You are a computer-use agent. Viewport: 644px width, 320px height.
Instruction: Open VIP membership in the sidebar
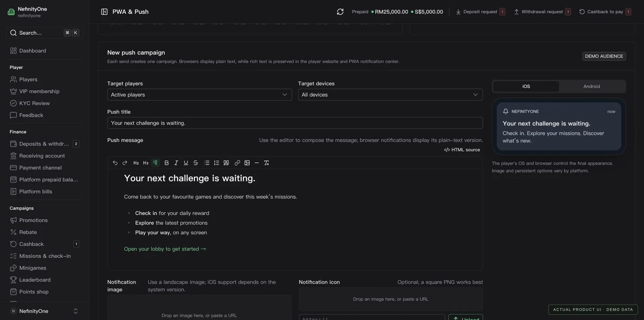point(44,91)
